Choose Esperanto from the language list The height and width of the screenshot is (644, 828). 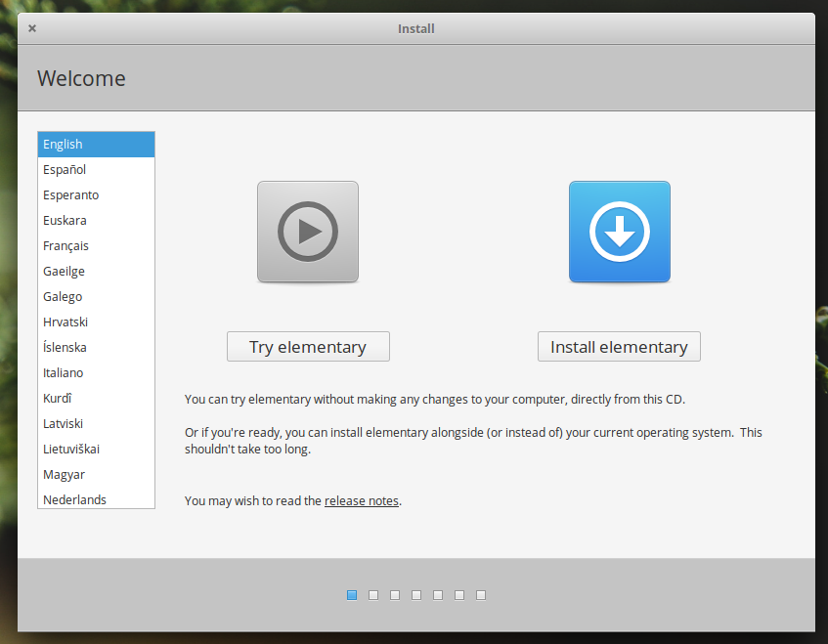pos(96,194)
